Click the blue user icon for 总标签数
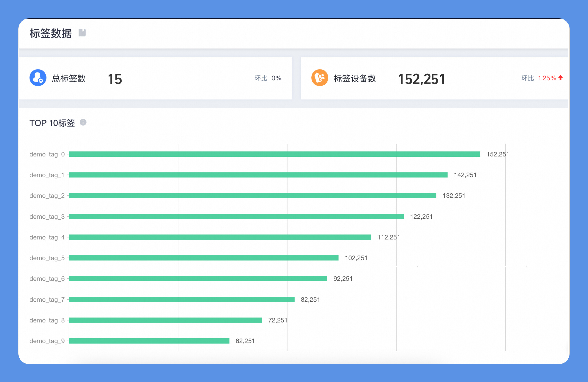588x382 pixels. [x=38, y=78]
